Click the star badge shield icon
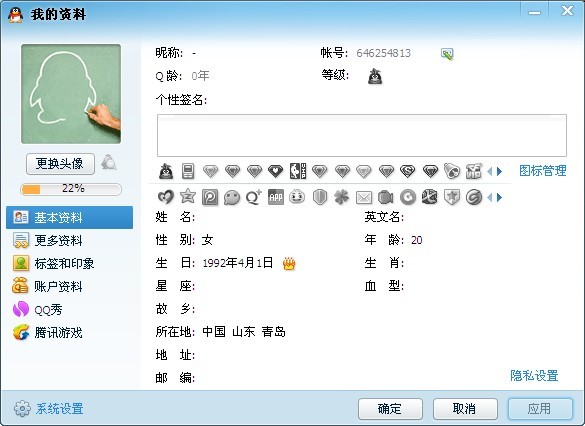Screen dimensions: 585x426 pos(451,197)
